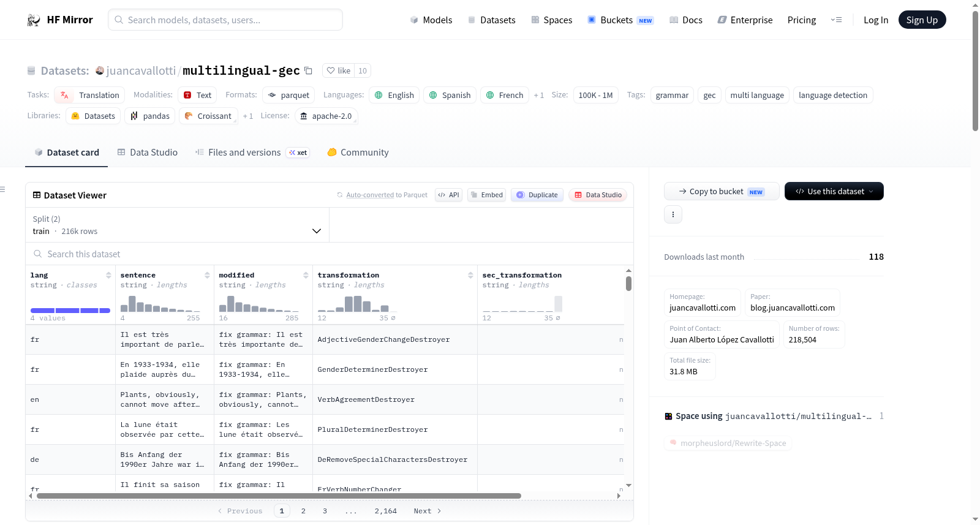Click the left sidebar collapse icon
Image resolution: width=980 pixels, height=525 pixels.
(x=3, y=189)
